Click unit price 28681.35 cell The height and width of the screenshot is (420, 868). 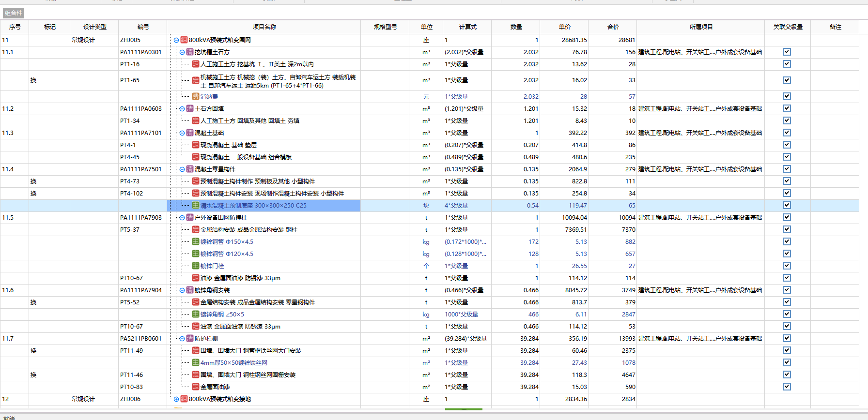(x=564, y=40)
